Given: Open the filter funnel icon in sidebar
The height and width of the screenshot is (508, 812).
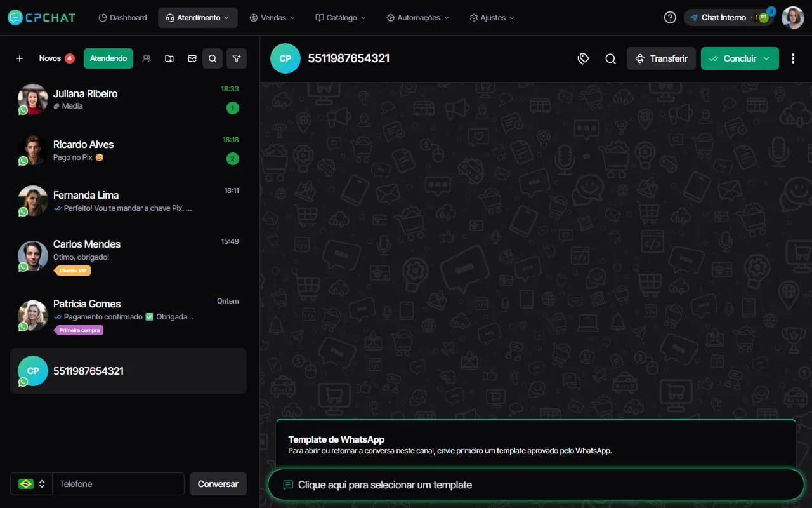Looking at the screenshot, I should pos(237,58).
